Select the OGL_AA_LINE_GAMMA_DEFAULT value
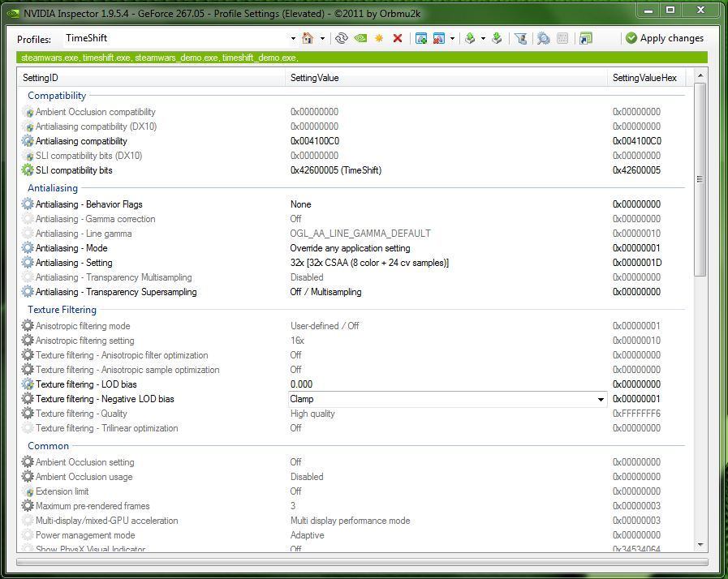This screenshot has width=728, height=579. pyautogui.click(x=360, y=234)
